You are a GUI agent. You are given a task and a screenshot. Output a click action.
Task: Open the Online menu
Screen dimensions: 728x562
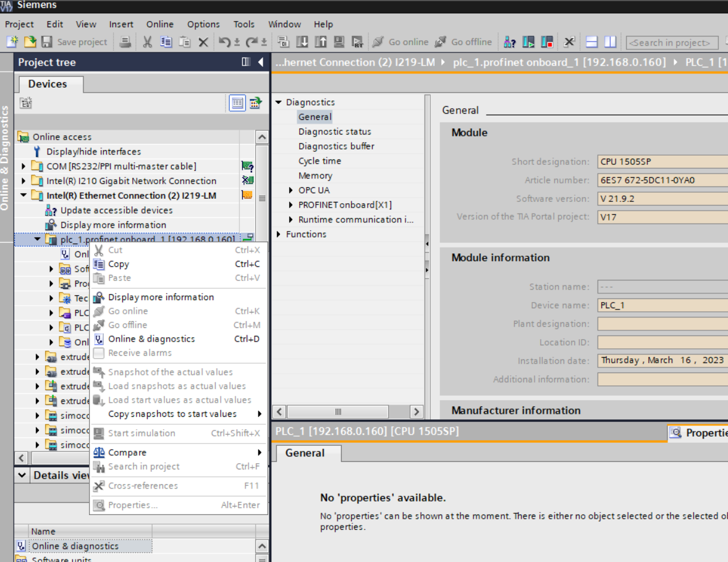159,24
